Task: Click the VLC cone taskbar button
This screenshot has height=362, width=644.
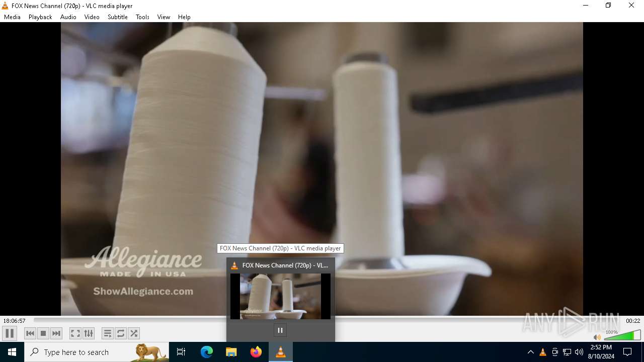Action: [281, 352]
